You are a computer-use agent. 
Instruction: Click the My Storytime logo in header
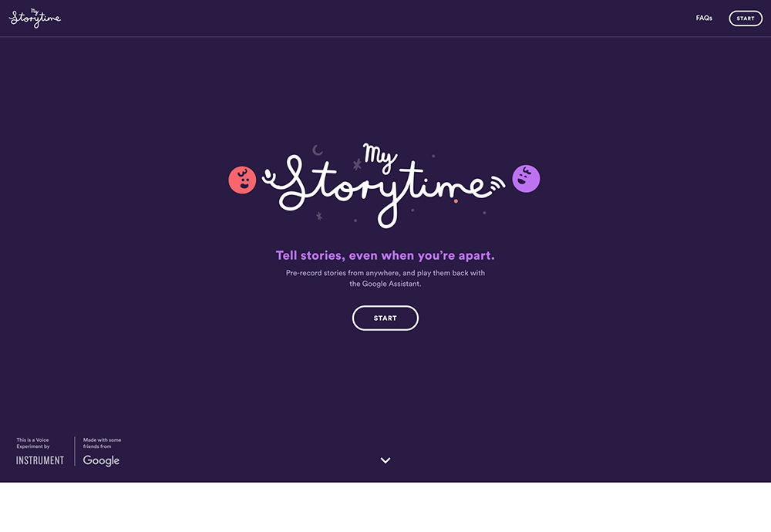(35, 19)
